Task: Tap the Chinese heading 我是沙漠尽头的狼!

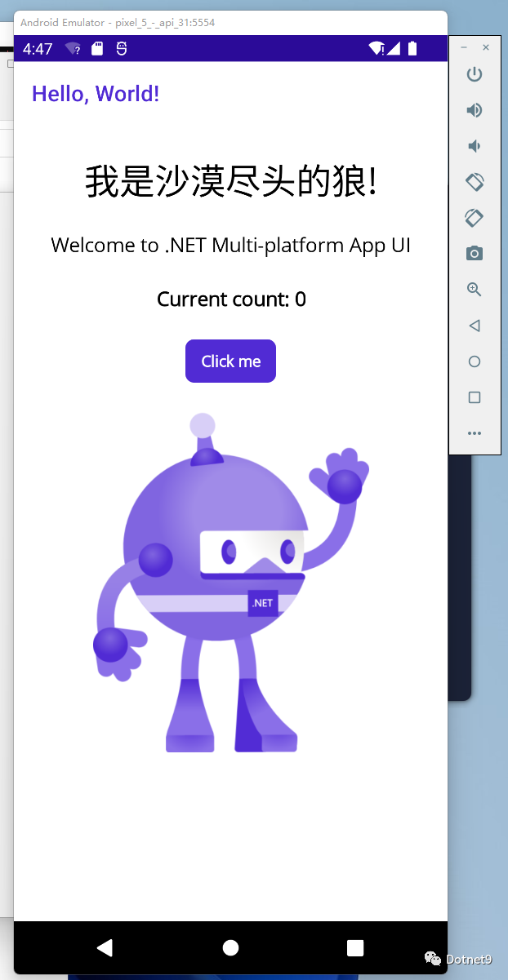Action: coord(231,181)
